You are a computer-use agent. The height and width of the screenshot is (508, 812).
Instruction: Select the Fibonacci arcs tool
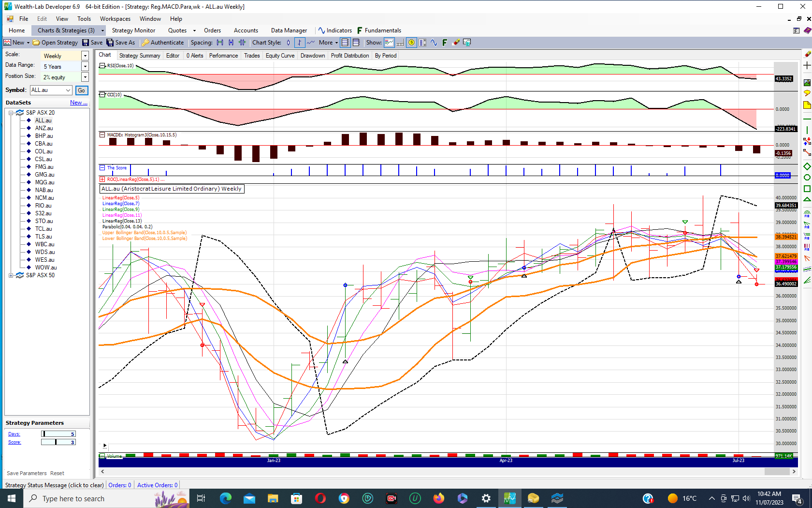tap(807, 214)
